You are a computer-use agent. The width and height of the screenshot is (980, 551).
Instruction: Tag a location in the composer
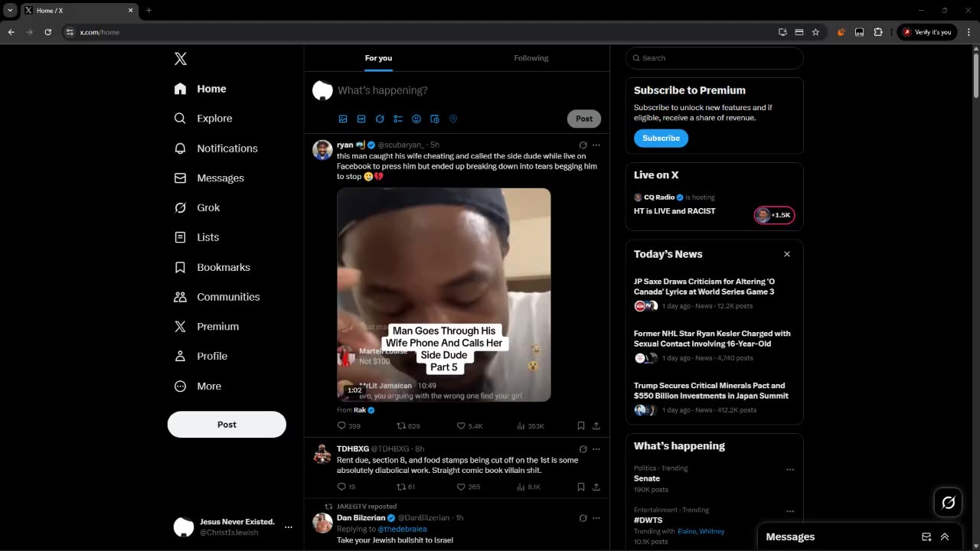[453, 119]
